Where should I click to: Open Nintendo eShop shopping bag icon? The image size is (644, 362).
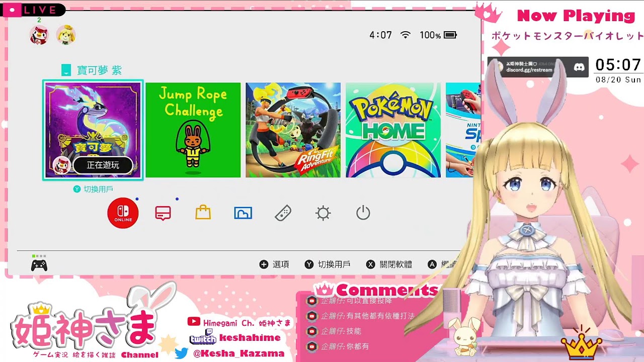click(x=203, y=213)
